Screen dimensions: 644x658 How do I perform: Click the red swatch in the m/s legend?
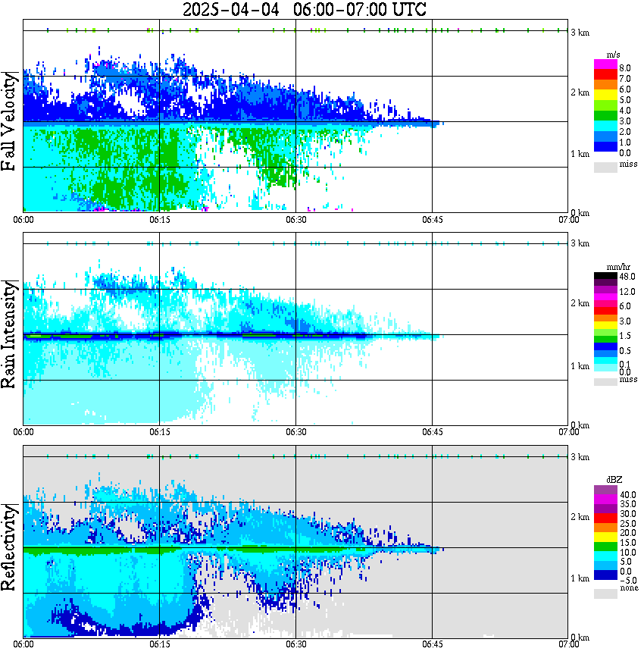pyautogui.click(x=605, y=75)
